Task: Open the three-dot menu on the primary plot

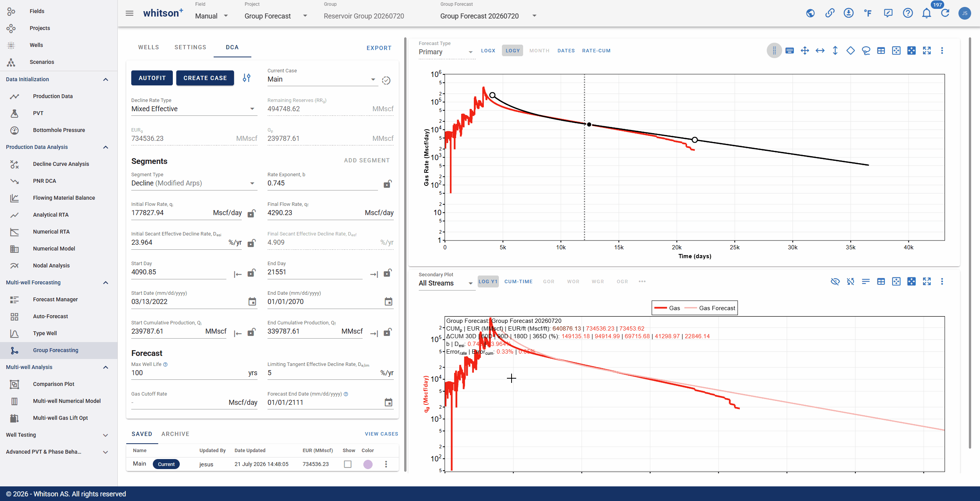Action: tap(942, 51)
